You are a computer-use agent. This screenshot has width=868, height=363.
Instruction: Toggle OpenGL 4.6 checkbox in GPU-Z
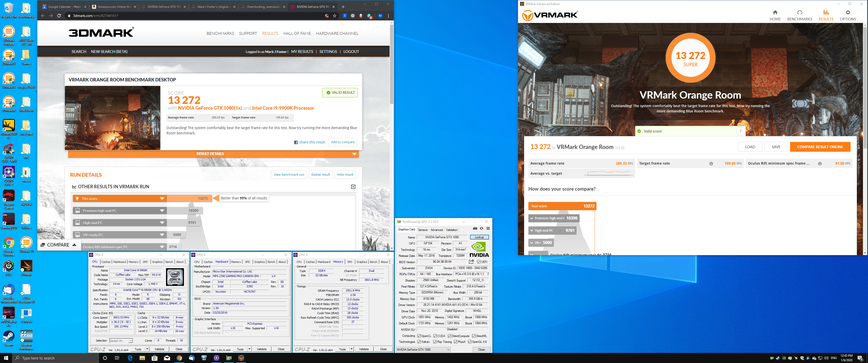(470, 342)
